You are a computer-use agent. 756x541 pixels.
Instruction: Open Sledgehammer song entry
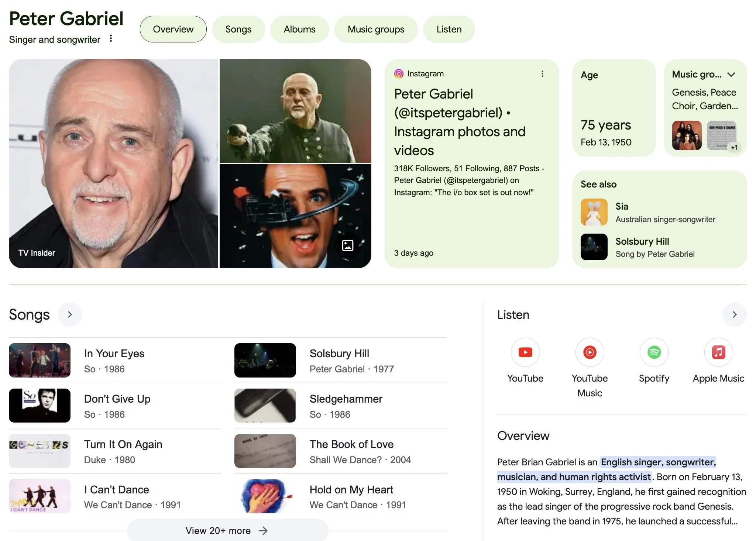(x=346, y=399)
